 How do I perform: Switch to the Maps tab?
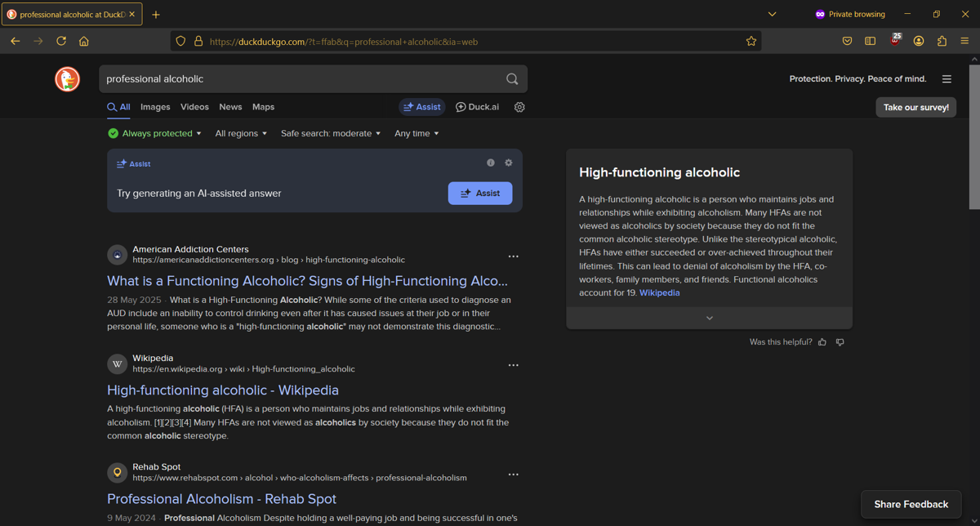coord(263,107)
